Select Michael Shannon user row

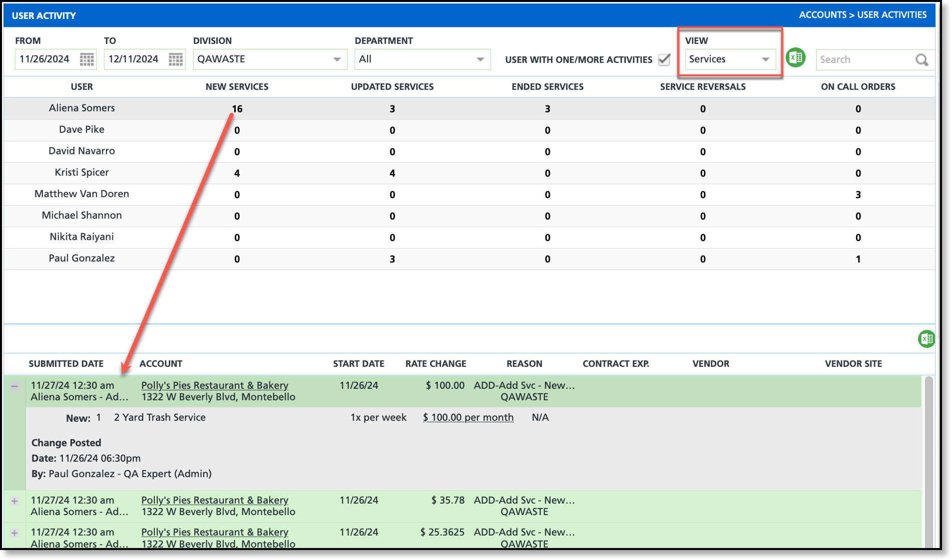(x=470, y=216)
